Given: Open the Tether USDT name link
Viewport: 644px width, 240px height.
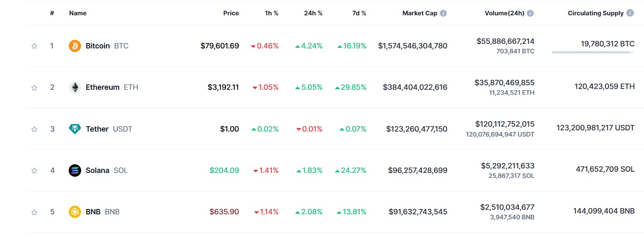Looking at the screenshot, I should pyautogui.click(x=109, y=129).
